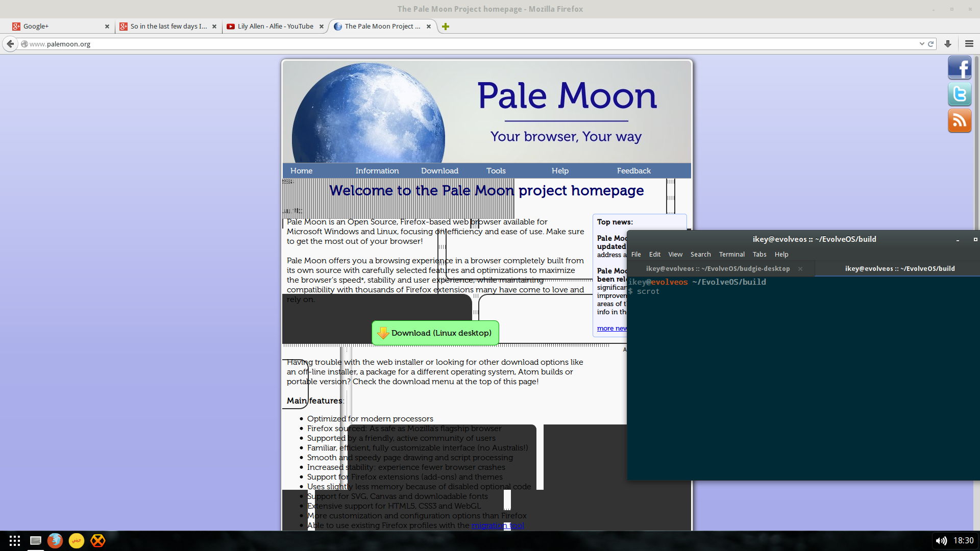Open the terminal Tabs menu
The image size is (980, 551).
tap(759, 254)
